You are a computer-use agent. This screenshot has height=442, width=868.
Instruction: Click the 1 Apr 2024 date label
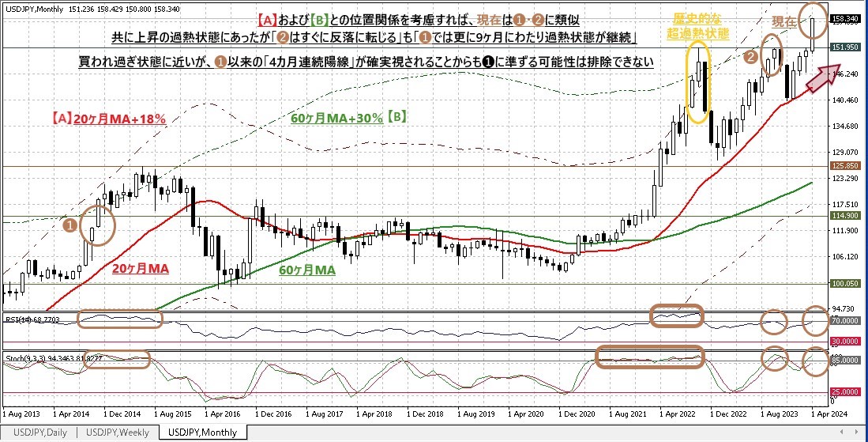pyautogui.click(x=830, y=414)
